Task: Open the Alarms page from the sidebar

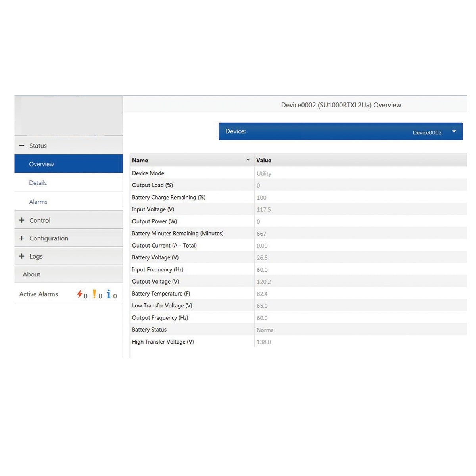Action: [38, 202]
